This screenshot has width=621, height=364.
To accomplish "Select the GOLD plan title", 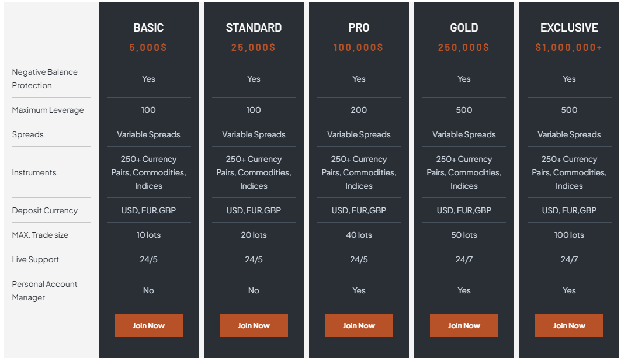I will coord(464,27).
